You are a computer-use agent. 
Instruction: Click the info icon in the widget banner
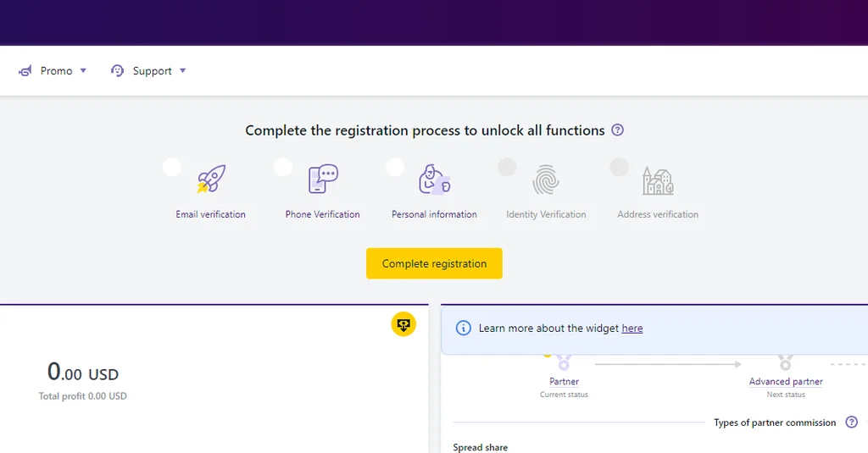[x=463, y=329]
